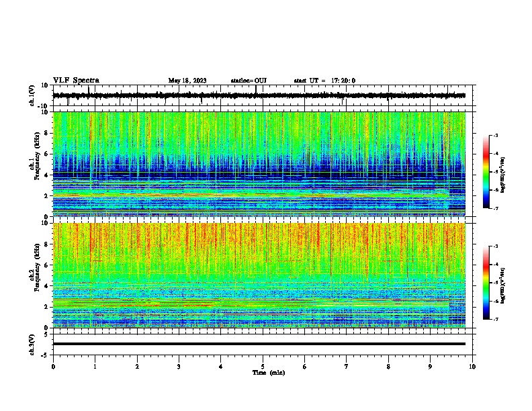Click the "Time (min)" x-axis label
Image resolution: width=532 pixels, height=411 pixels.
[x=269, y=373]
